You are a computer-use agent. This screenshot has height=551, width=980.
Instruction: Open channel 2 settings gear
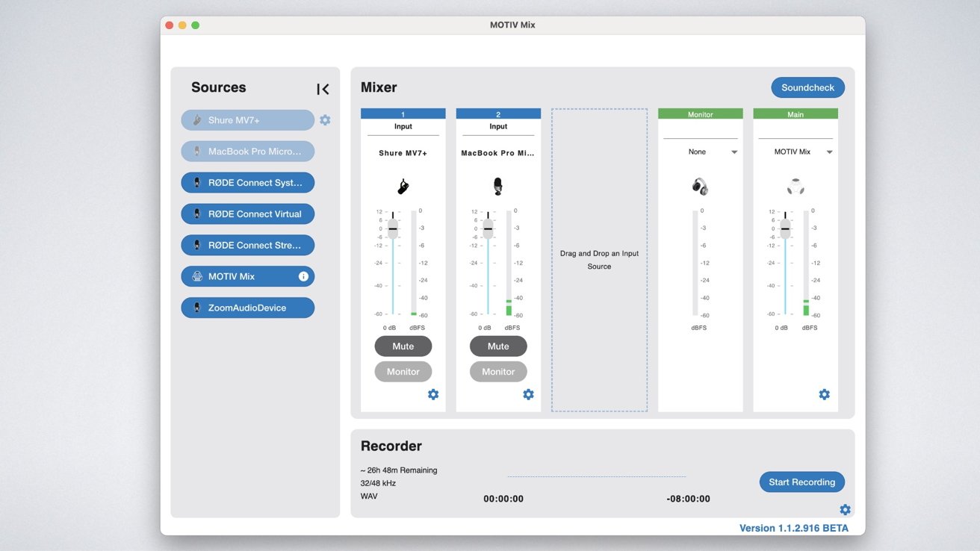pos(528,394)
